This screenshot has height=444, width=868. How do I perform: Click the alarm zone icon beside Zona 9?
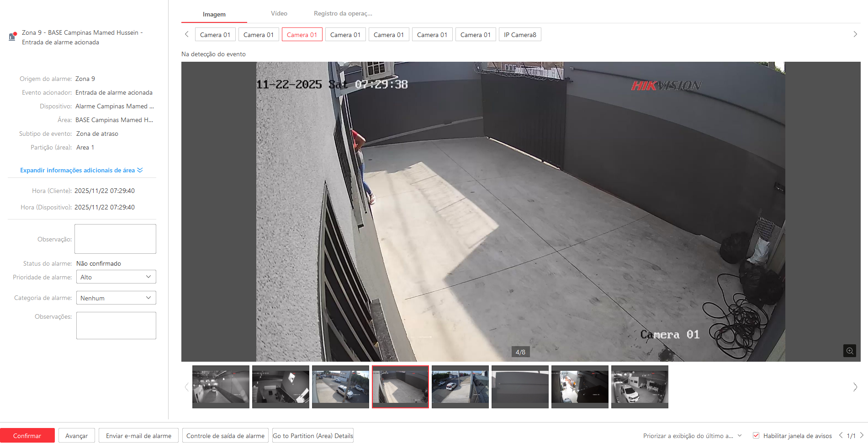[x=12, y=37]
